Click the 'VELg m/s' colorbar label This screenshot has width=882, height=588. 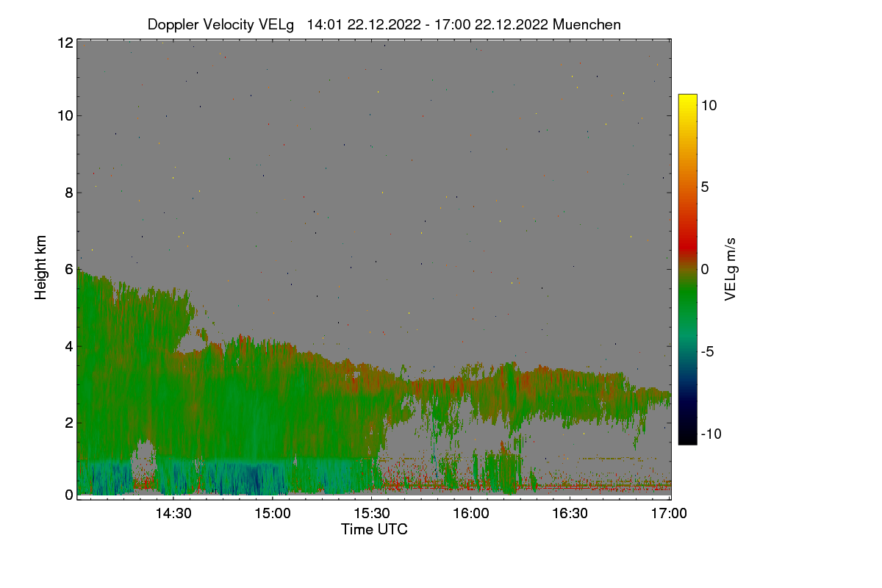(x=731, y=268)
